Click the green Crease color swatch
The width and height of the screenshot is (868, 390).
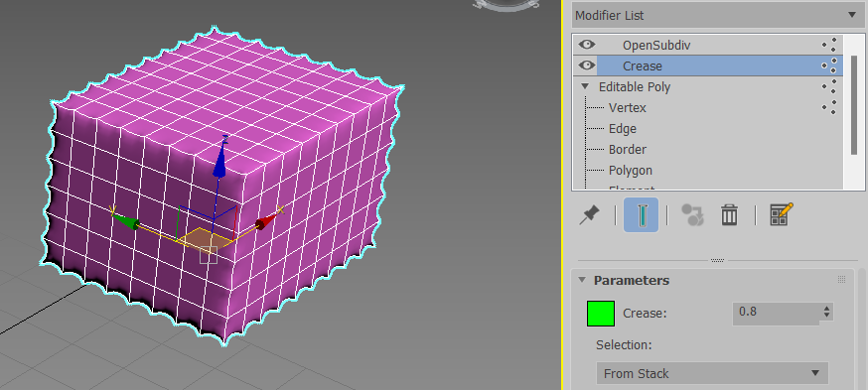(x=601, y=314)
